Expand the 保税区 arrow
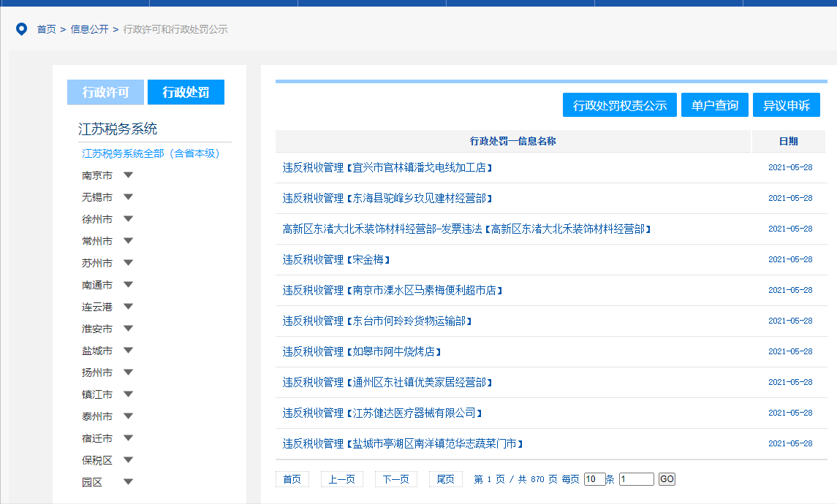The image size is (837, 504). coord(128,459)
